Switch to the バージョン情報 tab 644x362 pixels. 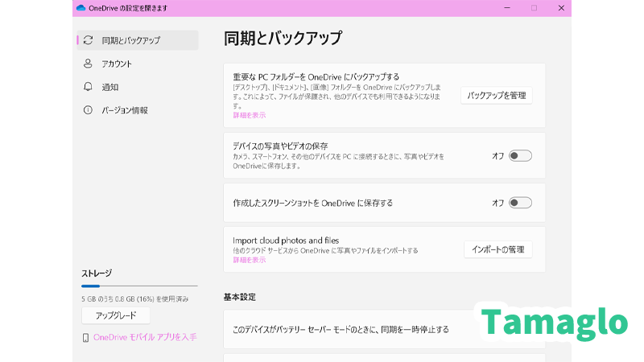(x=124, y=110)
